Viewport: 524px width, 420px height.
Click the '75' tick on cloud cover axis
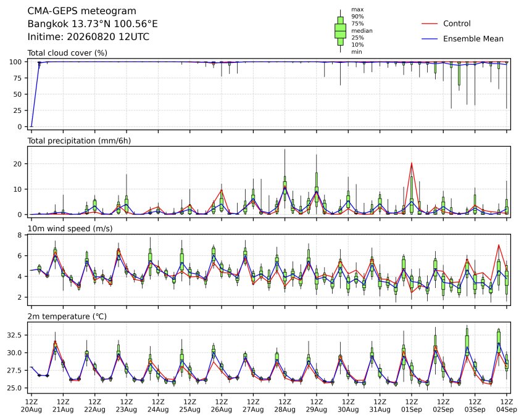tap(17, 78)
